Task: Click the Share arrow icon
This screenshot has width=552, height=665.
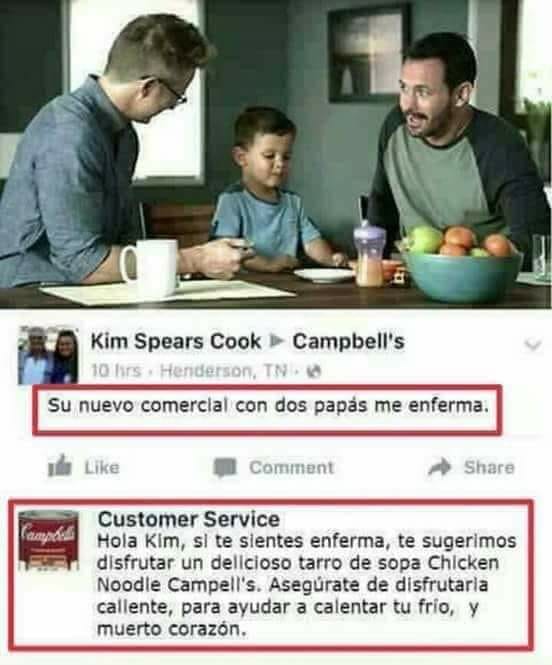Action: tap(440, 467)
